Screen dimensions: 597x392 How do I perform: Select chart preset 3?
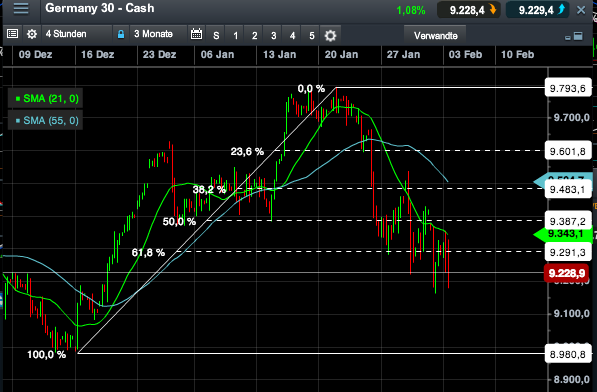pyautogui.click(x=273, y=35)
